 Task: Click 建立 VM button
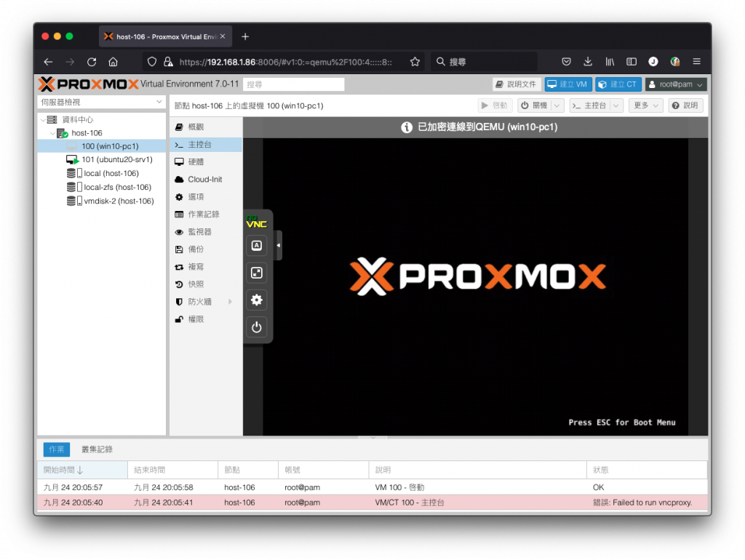coord(567,84)
